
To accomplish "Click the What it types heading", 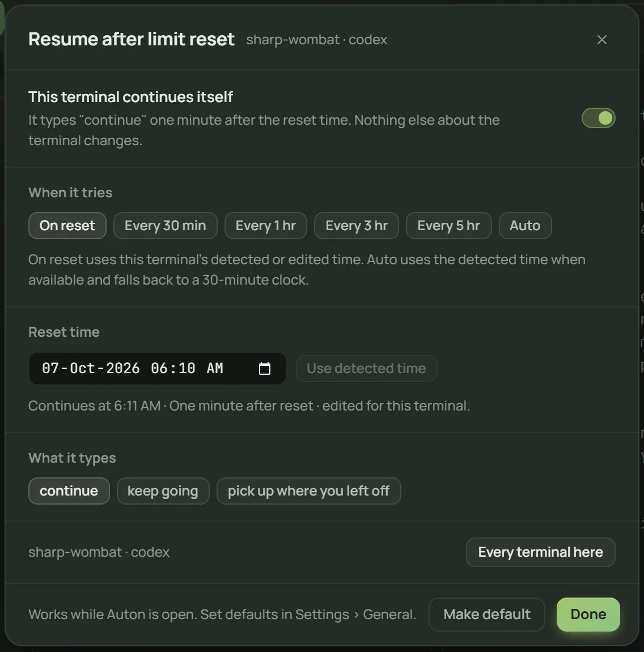I will pyautogui.click(x=72, y=458).
